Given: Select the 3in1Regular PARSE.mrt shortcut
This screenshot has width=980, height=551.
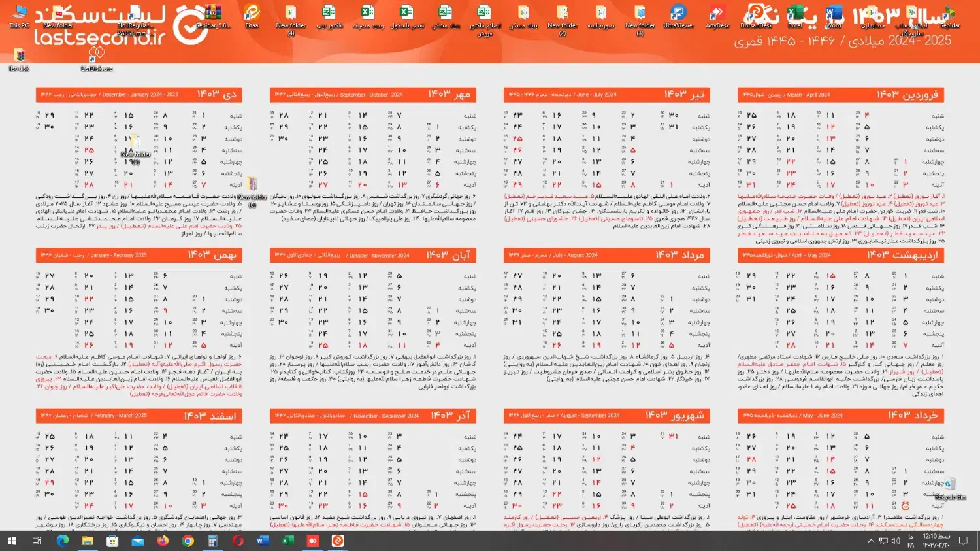Looking at the screenshot, I should pyautogui.click(x=135, y=20).
